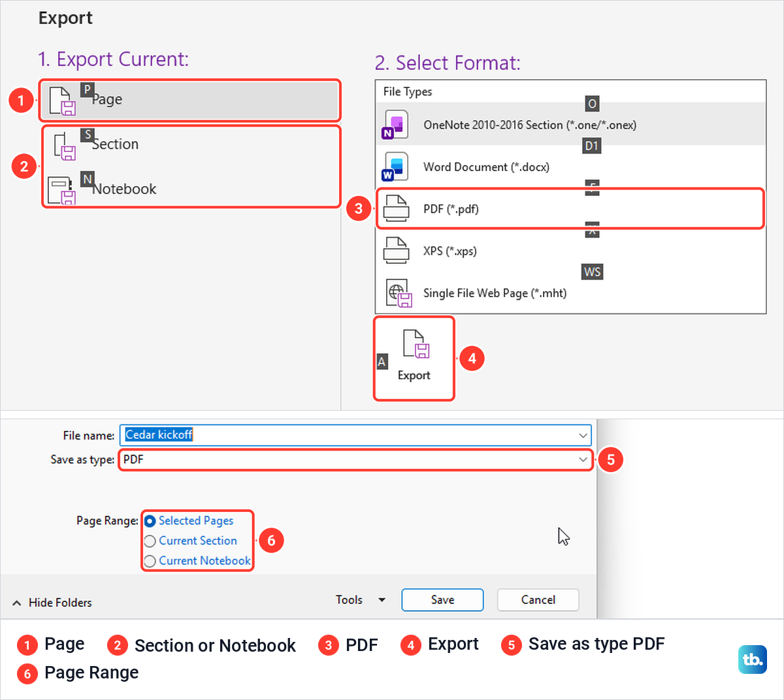Click the Export label under icon
This screenshot has height=700, width=784.
click(x=414, y=375)
